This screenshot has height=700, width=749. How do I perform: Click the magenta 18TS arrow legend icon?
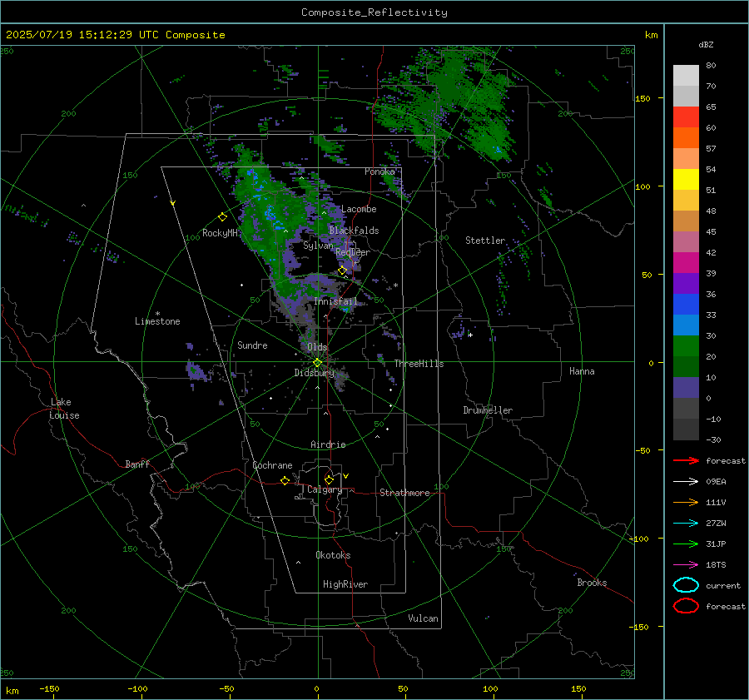[x=686, y=565]
